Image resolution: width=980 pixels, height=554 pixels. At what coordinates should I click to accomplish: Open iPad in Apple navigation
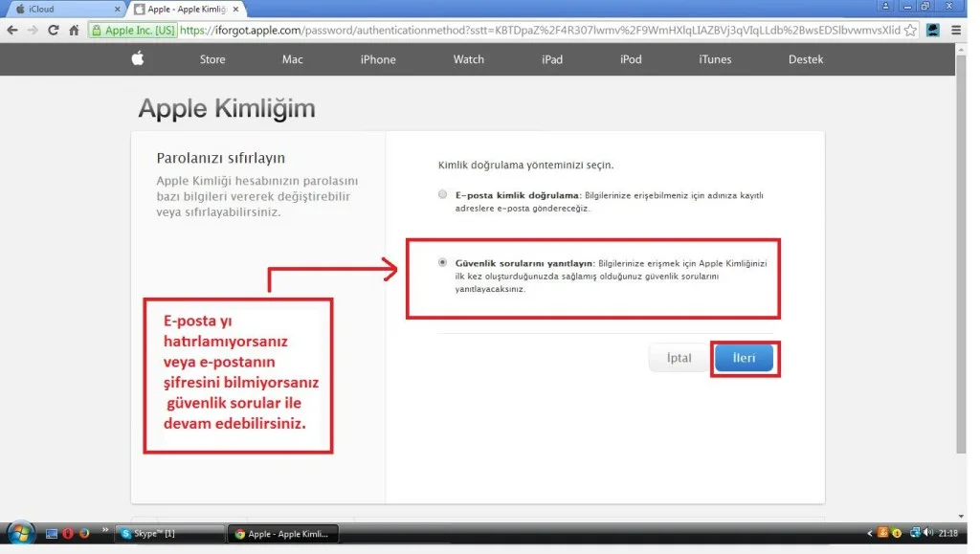552,59
